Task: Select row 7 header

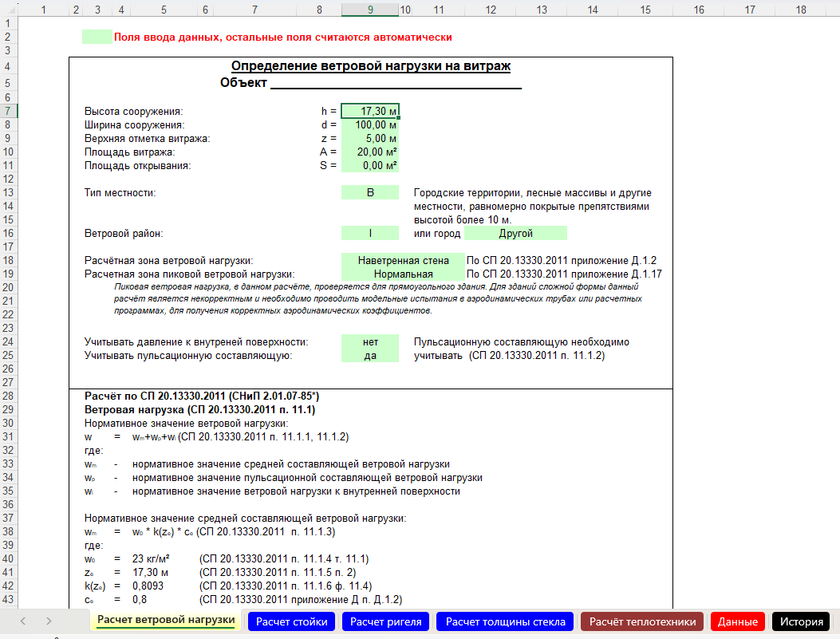Action: (x=8, y=111)
